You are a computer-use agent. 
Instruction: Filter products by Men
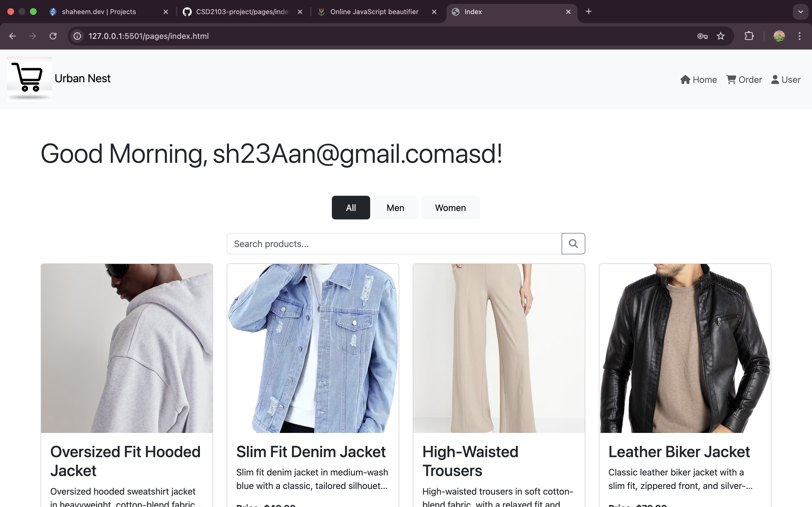(395, 208)
